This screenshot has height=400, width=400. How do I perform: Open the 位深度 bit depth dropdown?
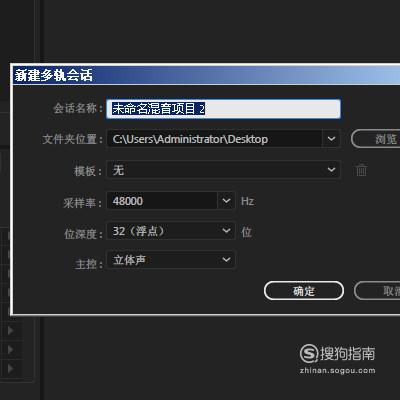pos(171,231)
